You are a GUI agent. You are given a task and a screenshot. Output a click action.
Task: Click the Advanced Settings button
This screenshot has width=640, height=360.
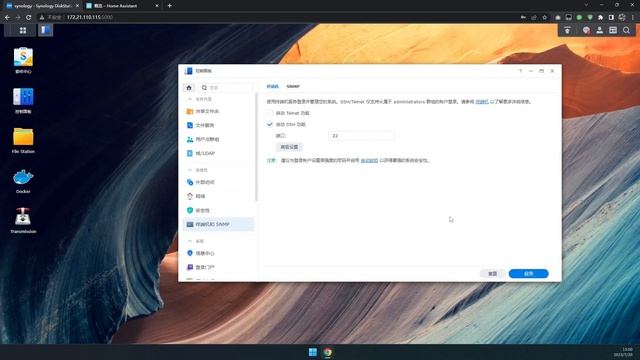pyautogui.click(x=289, y=147)
